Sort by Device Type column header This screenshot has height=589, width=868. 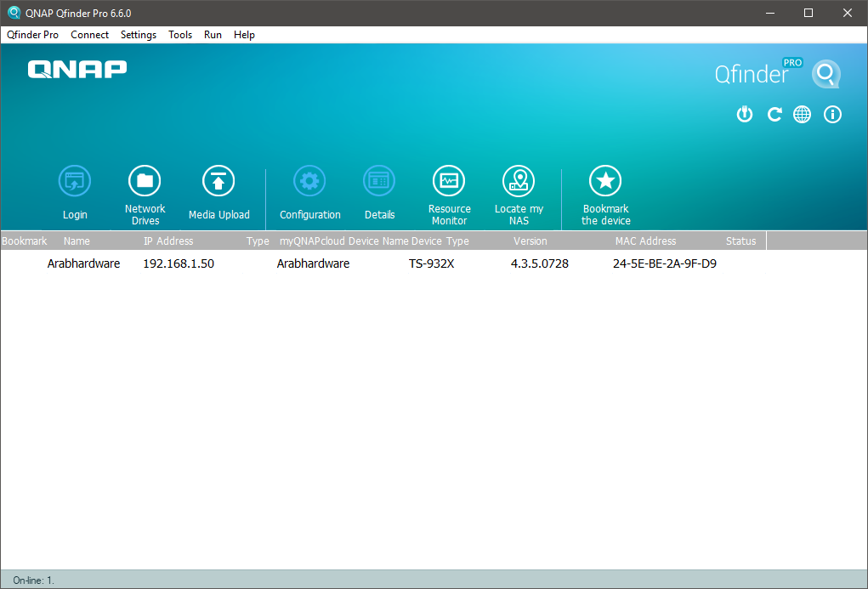(440, 241)
